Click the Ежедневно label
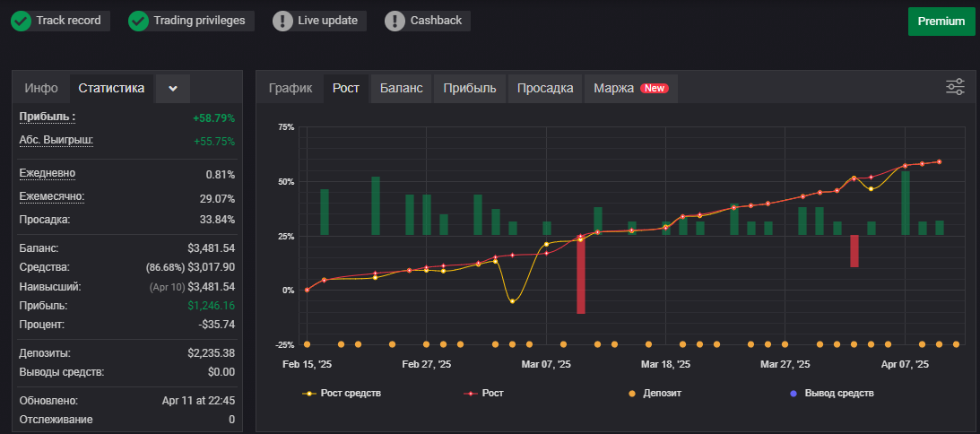Image resolution: width=980 pixels, height=434 pixels. point(48,173)
